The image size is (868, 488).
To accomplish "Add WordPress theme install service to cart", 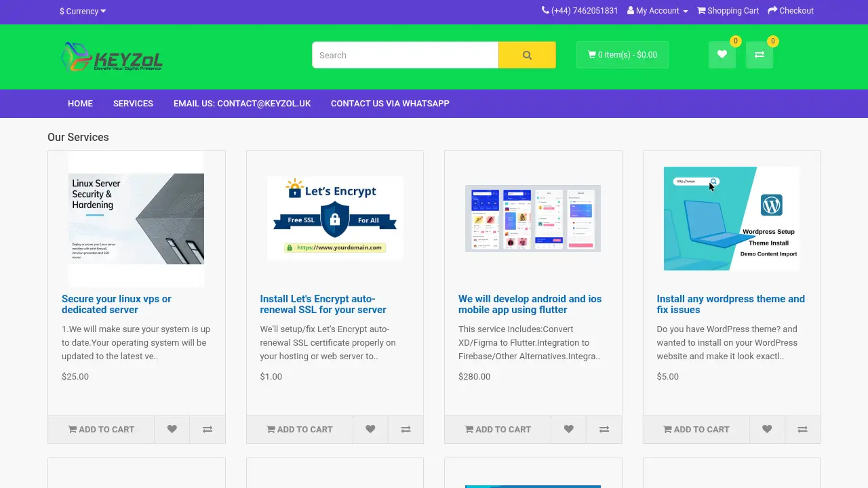I will (x=696, y=429).
